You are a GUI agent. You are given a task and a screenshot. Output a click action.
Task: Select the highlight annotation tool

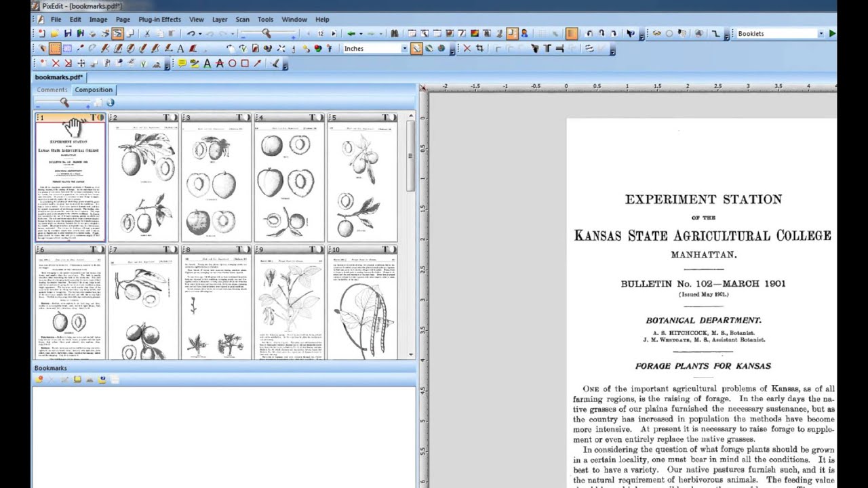(x=195, y=63)
